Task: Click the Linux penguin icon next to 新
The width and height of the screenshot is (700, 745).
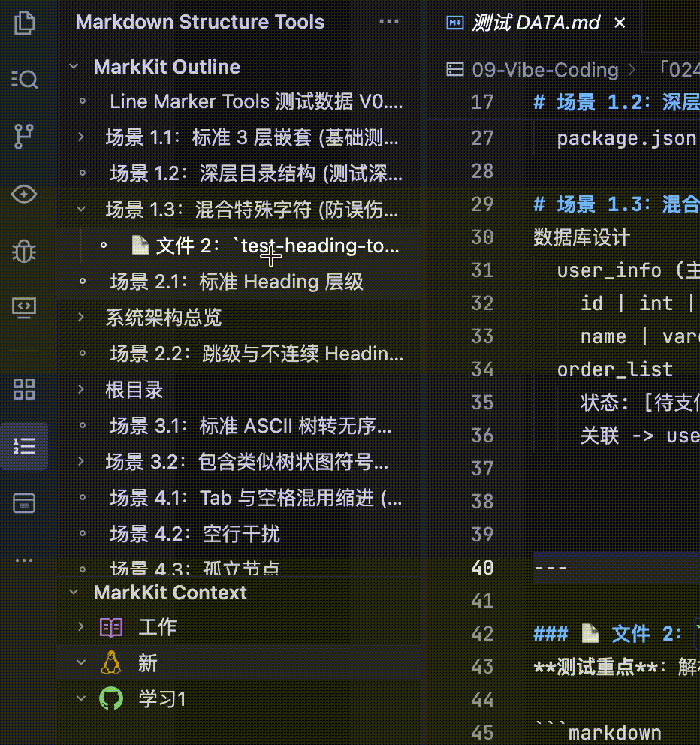Action: [111, 663]
